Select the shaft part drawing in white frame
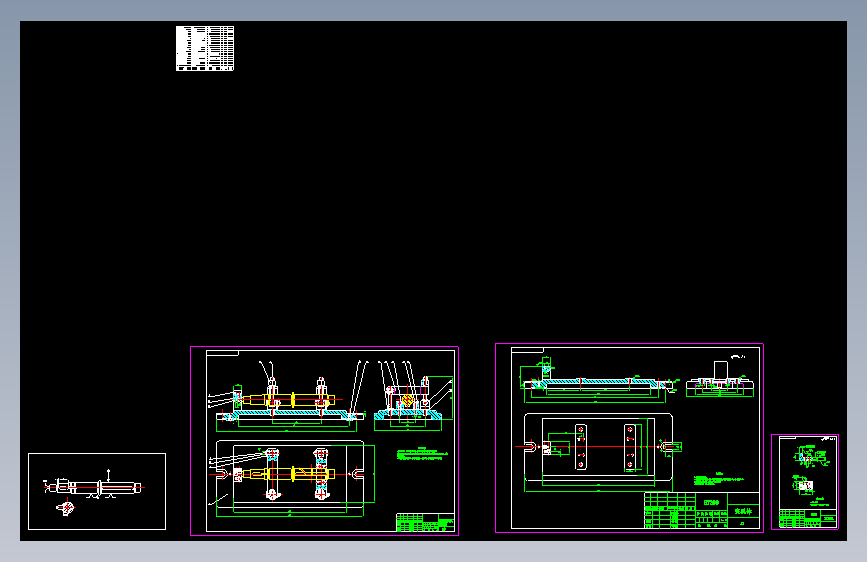867x562 pixels. [x=97, y=491]
